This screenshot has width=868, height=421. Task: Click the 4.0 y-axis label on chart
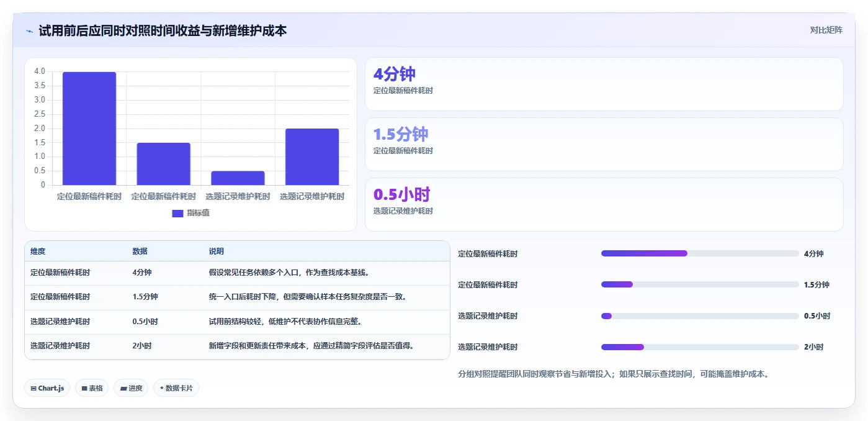[x=40, y=71]
